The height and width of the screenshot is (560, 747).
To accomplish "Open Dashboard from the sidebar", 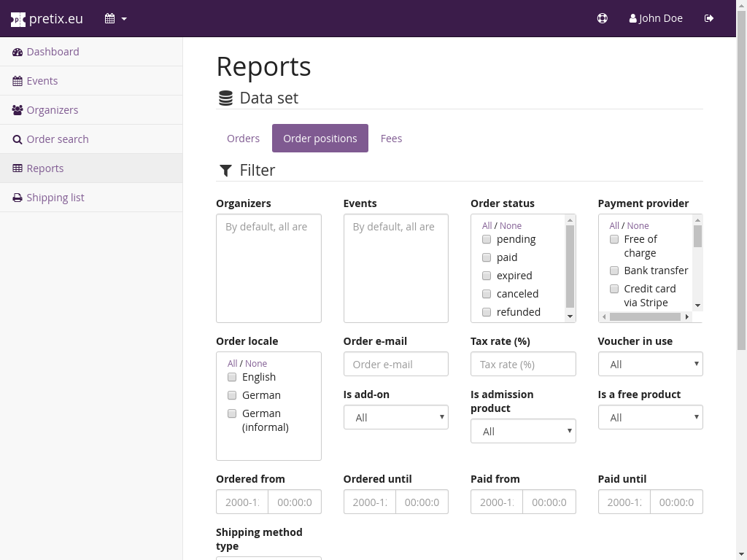I will (x=53, y=52).
